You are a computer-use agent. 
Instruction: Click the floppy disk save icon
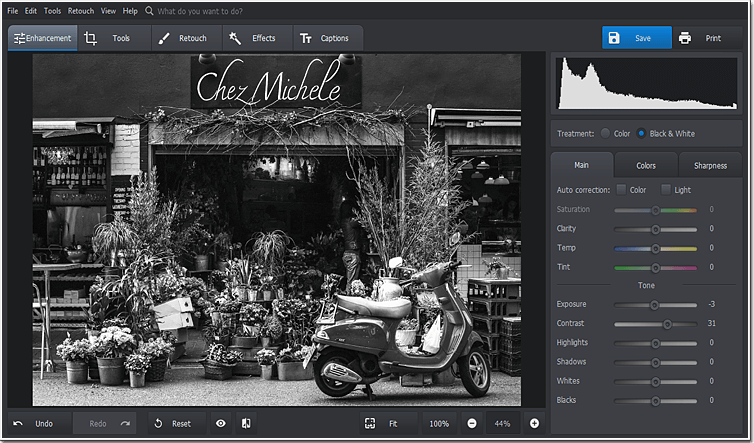pyautogui.click(x=614, y=38)
